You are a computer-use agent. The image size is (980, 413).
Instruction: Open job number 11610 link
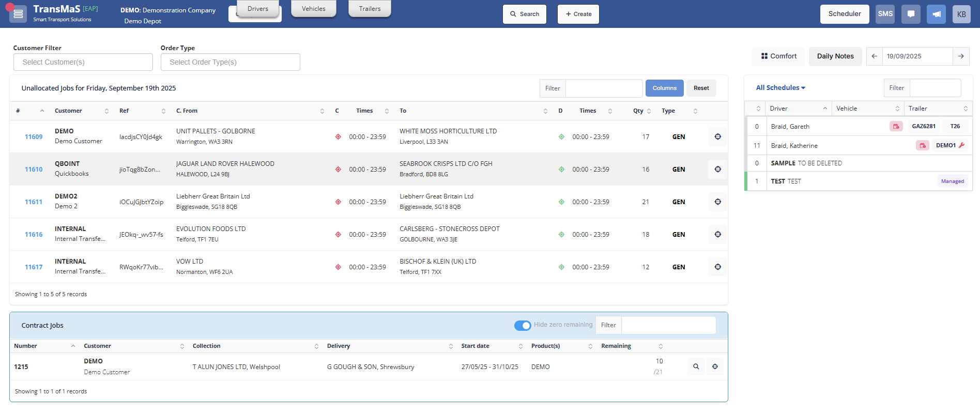(34, 170)
